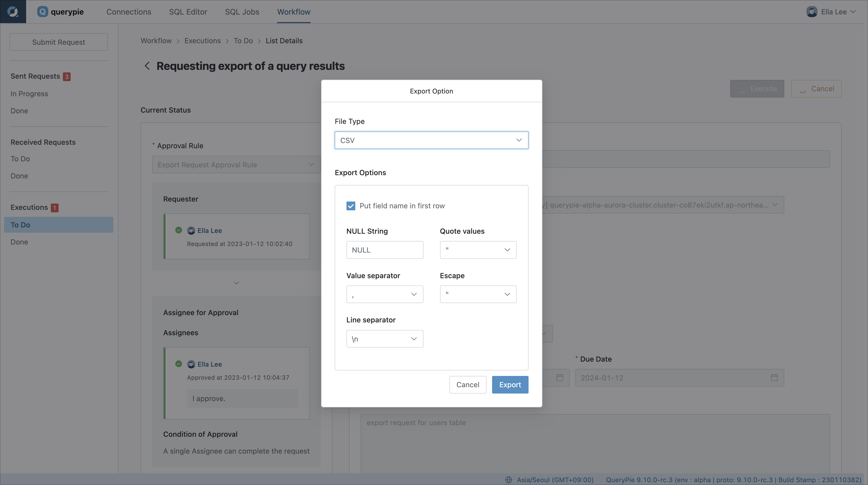Open the Workflow tab
Screen dimensions: 868x485
coord(293,12)
